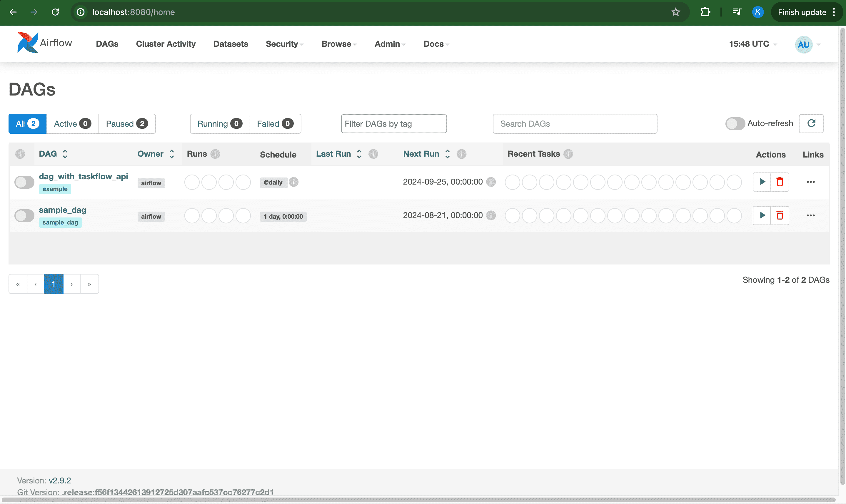The width and height of the screenshot is (846, 504).
Task: Open the three-dot menu for sample_dag
Action: coord(811,215)
